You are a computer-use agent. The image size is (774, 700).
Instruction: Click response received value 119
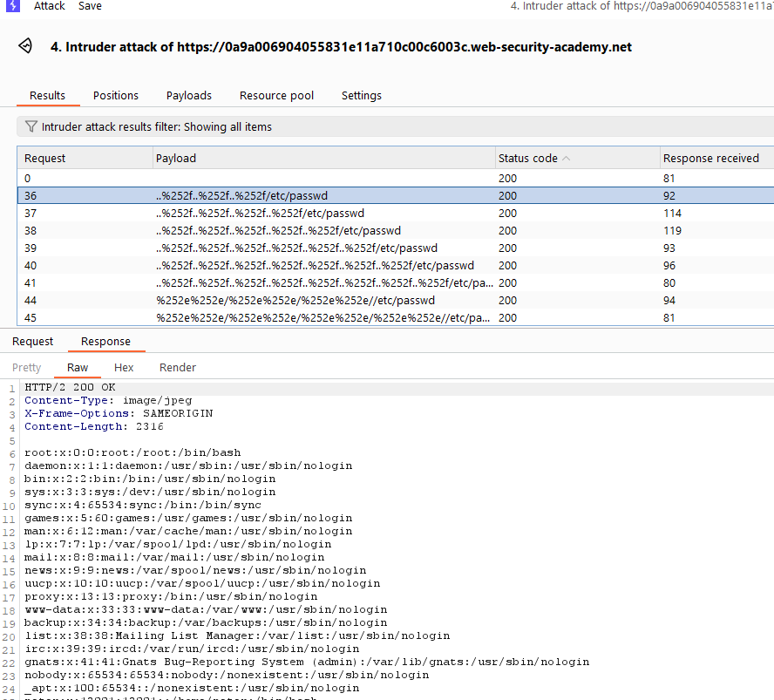(x=672, y=230)
